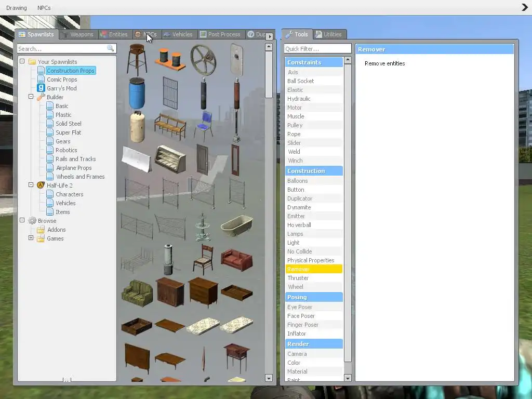Click the Quick Filter field
Viewport: 532px width, 399px height.
pyautogui.click(x=317, y=48)
